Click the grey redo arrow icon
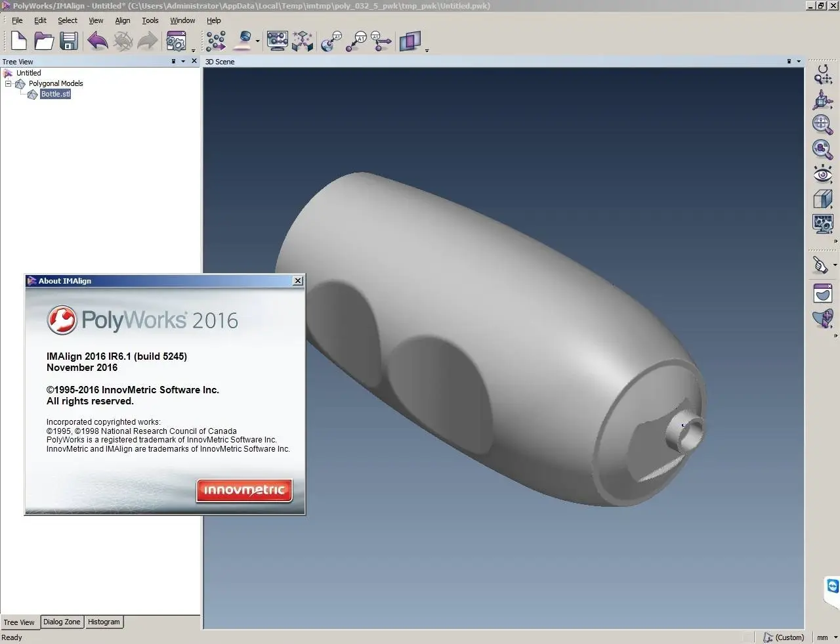Viewport: 840px width, 644px height. tap(148, 41)
